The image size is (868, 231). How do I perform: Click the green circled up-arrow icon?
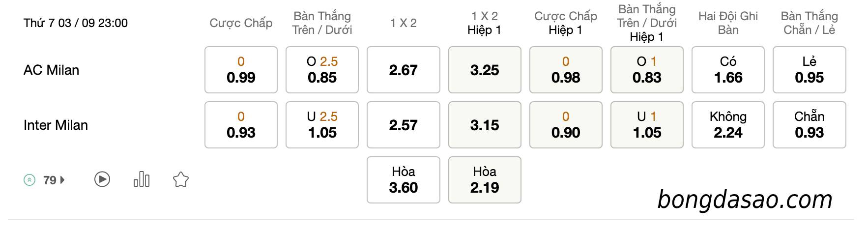pyautogui.click(x=29, y=180)
